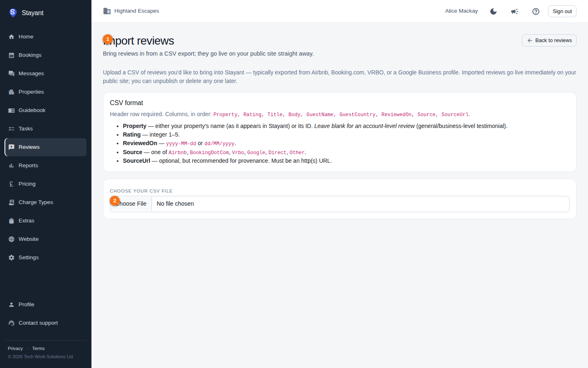Click the Pricing pound sign icon
Screen dimensions: 588x368
pyautogui.click(x=11, y=184)
